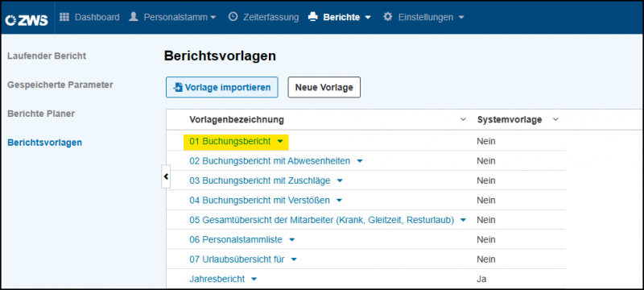Expand the 03 Buchungsbericht mit Zuschläge arrow
This screenshot has width=644, height=290.
pos(340,180)
